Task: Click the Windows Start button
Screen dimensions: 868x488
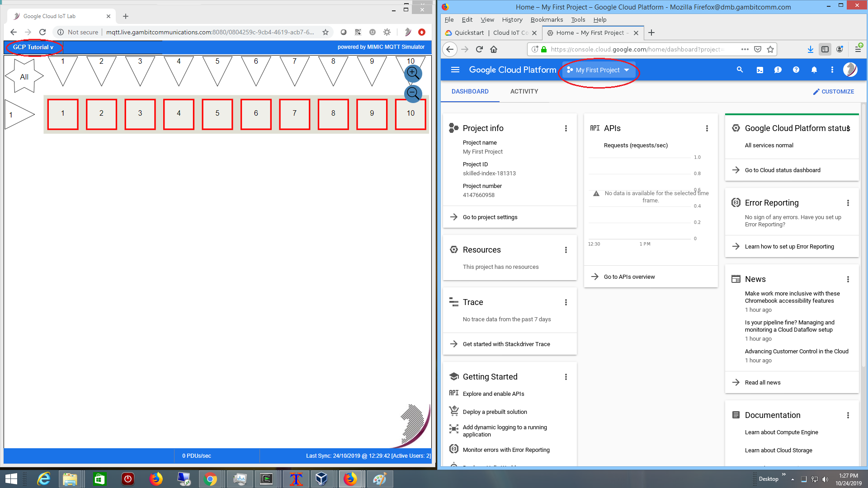Action: [11, 479]
